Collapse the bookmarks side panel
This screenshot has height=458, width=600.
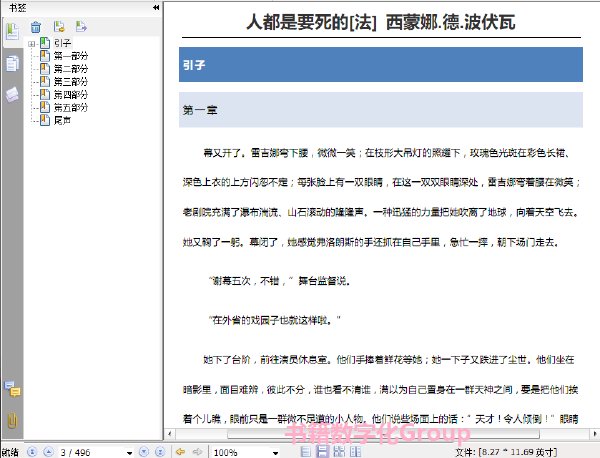point(156,7)
